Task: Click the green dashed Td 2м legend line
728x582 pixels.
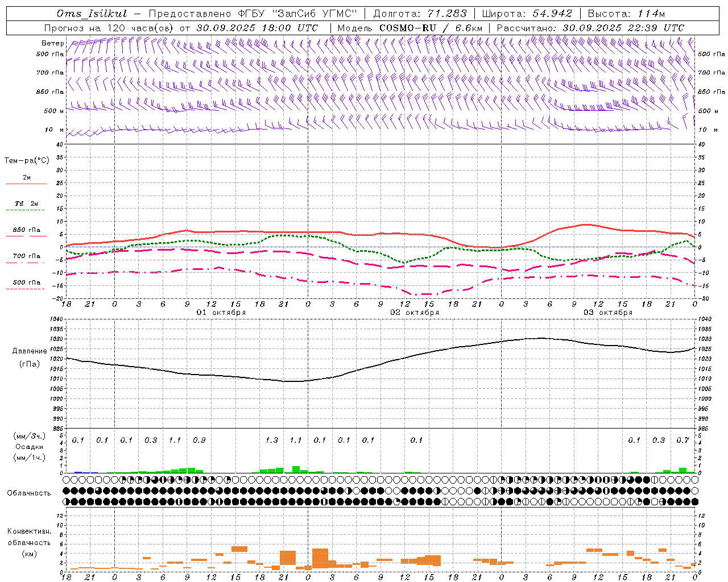Action: click(25, 210)
